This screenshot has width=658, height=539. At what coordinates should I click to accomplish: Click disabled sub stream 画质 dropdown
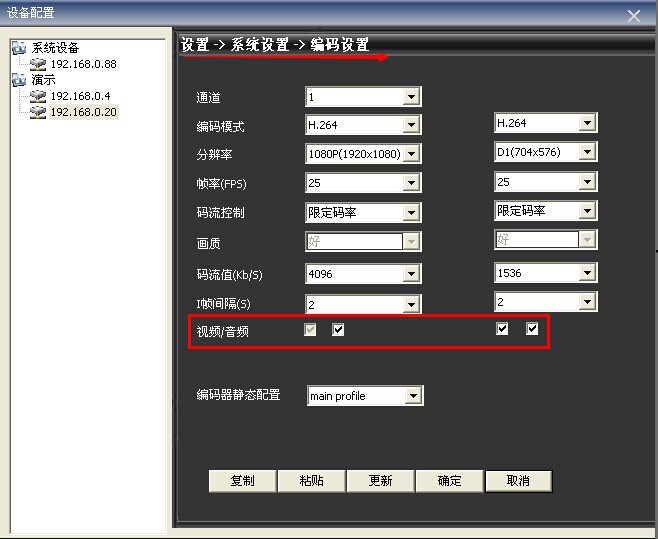(x=546, y=239)
